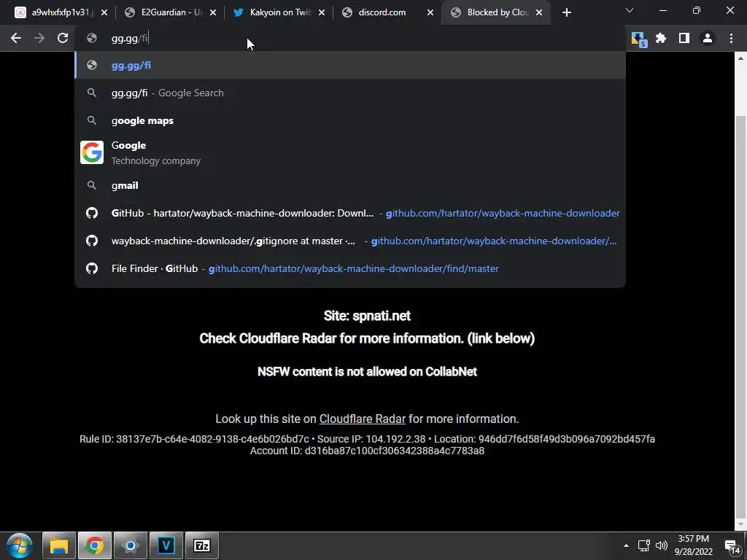
Task: Click 'NSFW content is not allowed on CollabNet'
Action: point(367,371)
